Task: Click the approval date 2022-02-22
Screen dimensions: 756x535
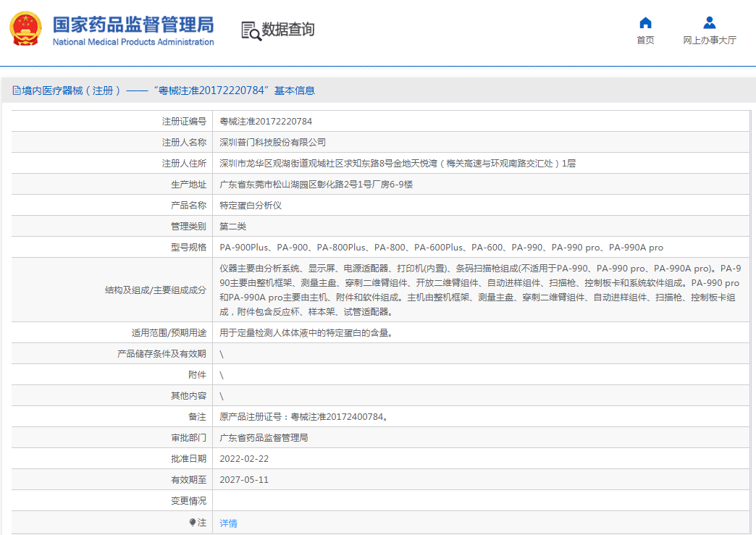Action: click(x=244, y=459)
